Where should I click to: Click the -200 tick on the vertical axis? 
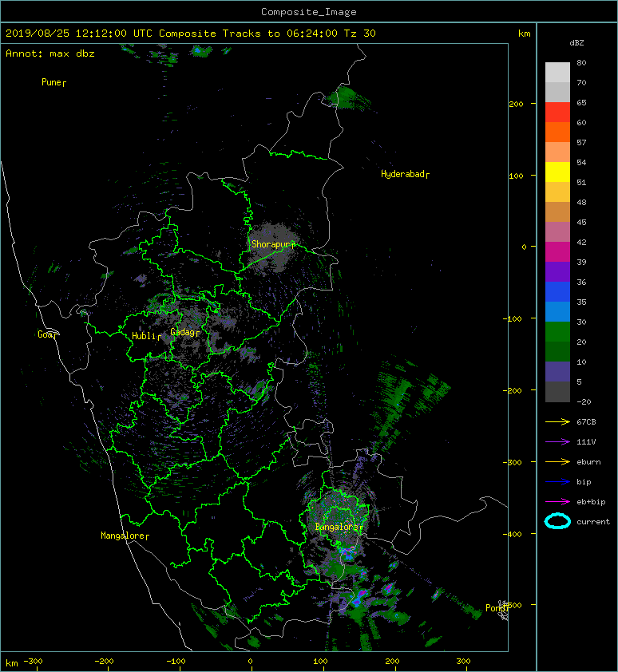pos(513,390)
